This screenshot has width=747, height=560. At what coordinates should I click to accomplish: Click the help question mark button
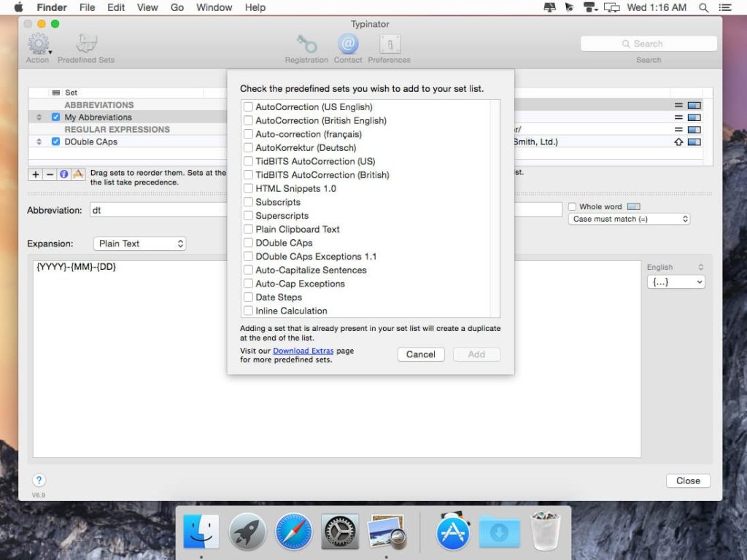(39, 480)
